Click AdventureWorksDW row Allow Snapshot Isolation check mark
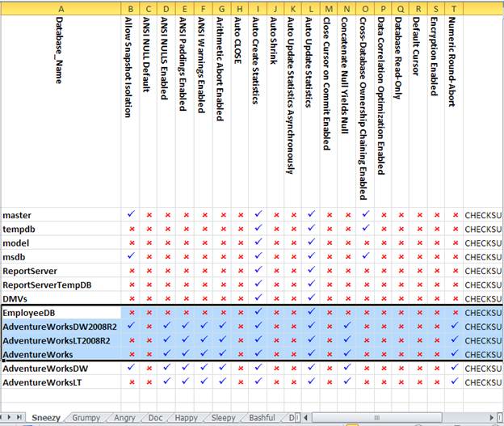The image size is (504, 426). point(131,367)
